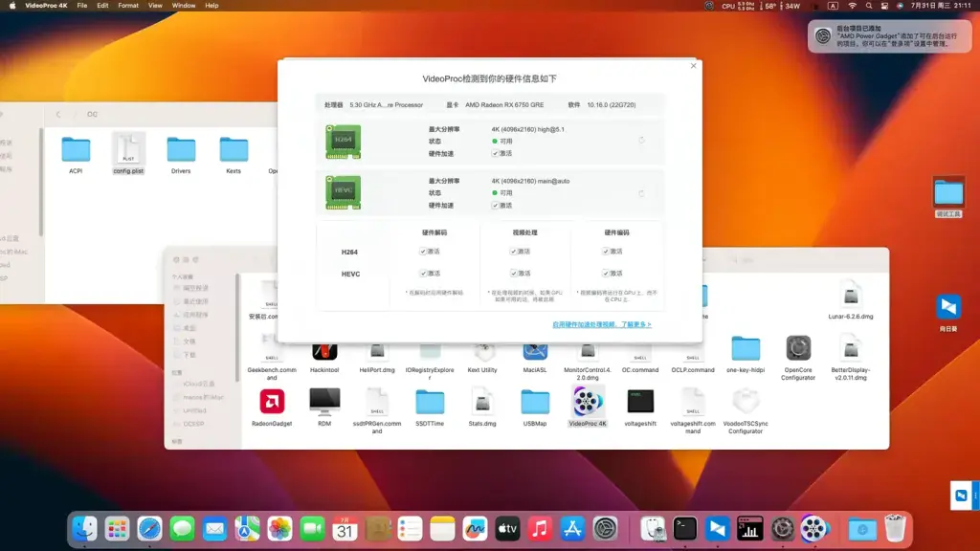
Task: Toggle HEVC hardware encoding checkbox
Action: pos(606,273)
